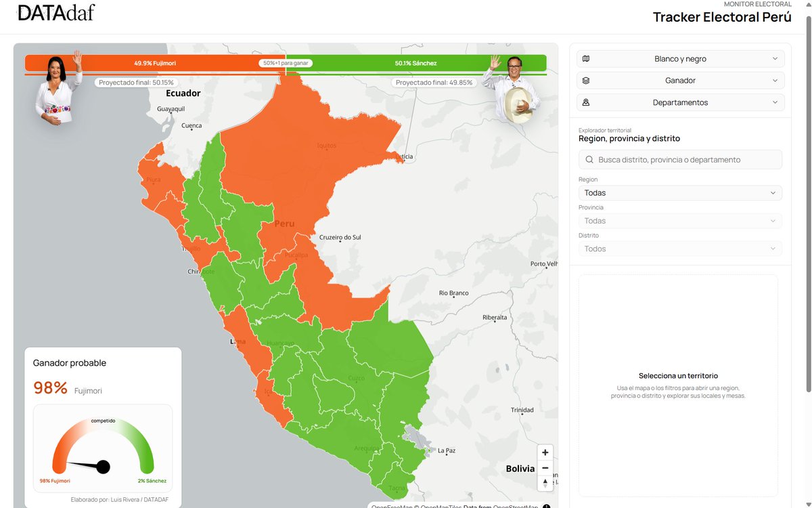Screen dimensions: 812x508
Task: Click the DATAdaf logo
Action: click(56, 12)
